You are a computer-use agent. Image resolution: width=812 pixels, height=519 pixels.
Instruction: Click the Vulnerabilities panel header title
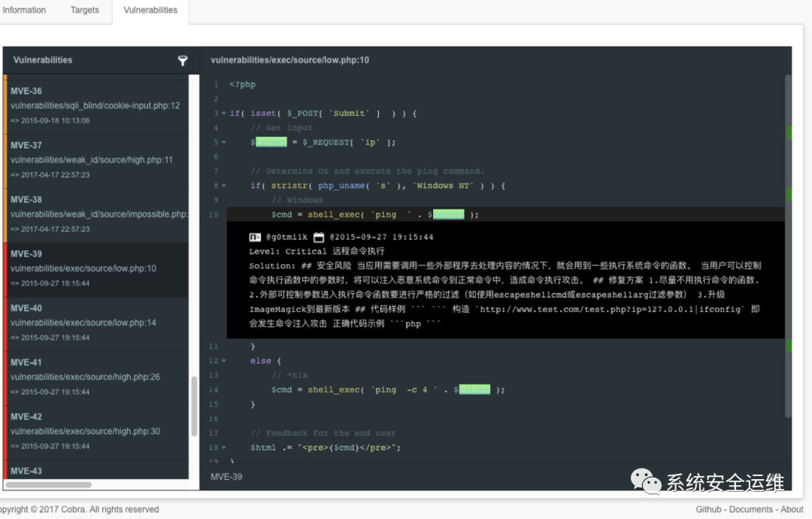(42, 60)
